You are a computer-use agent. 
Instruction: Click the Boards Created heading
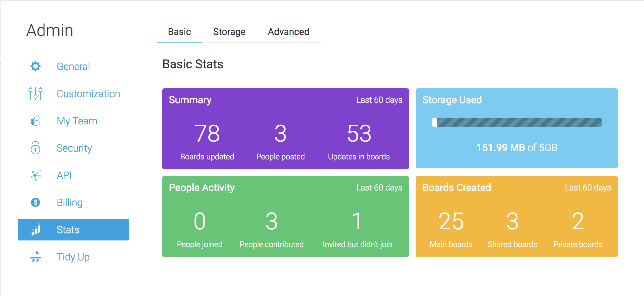click(x=457, y=188)
